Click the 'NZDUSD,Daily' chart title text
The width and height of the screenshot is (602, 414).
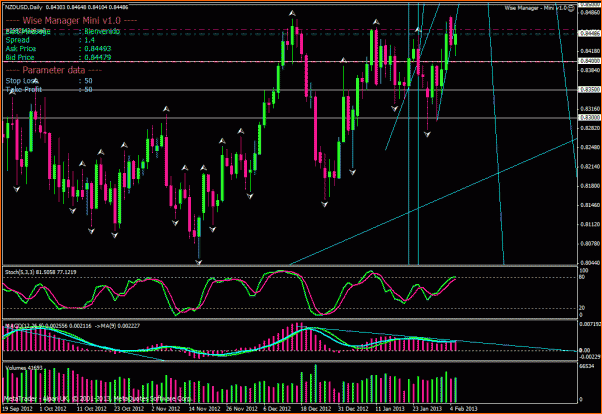click(24, 7)
